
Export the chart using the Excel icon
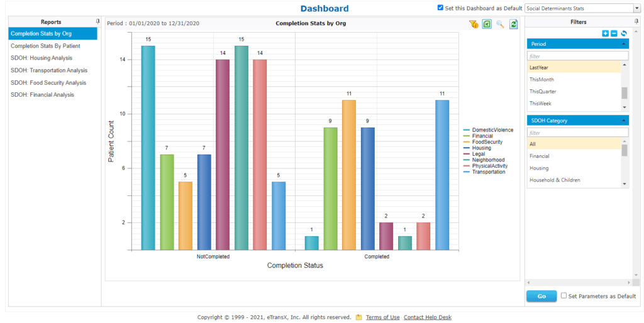pos(487,24)
